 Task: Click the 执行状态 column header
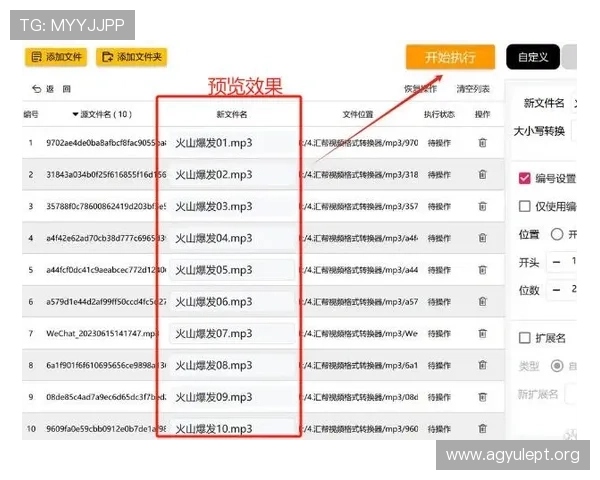point(439,114)
